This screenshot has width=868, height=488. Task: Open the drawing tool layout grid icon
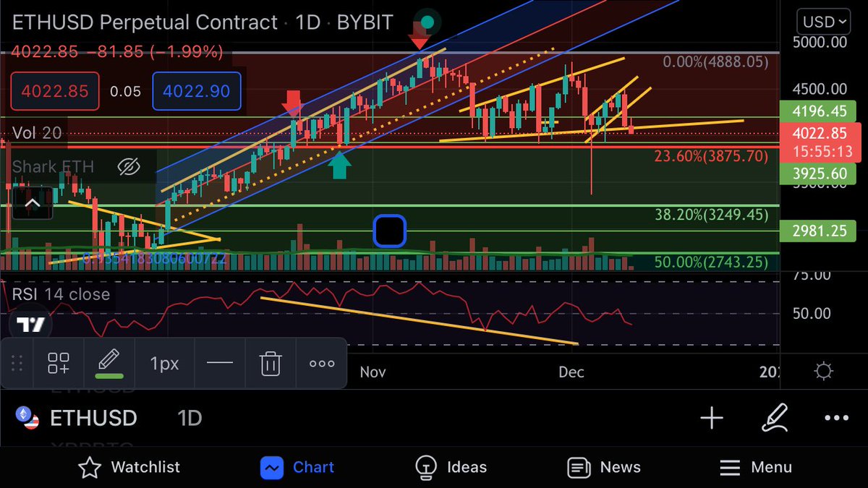(x=59, y=364)
